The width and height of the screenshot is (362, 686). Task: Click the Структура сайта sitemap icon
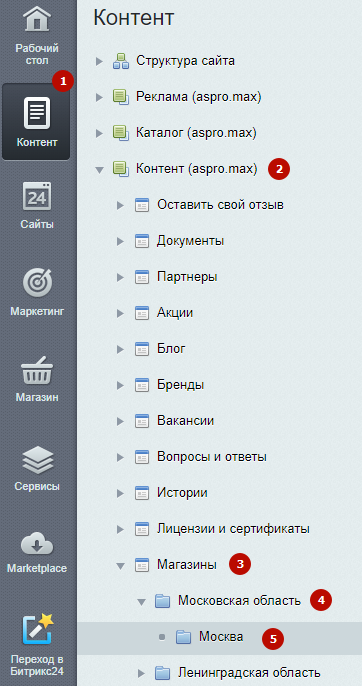tap(121, 61)
